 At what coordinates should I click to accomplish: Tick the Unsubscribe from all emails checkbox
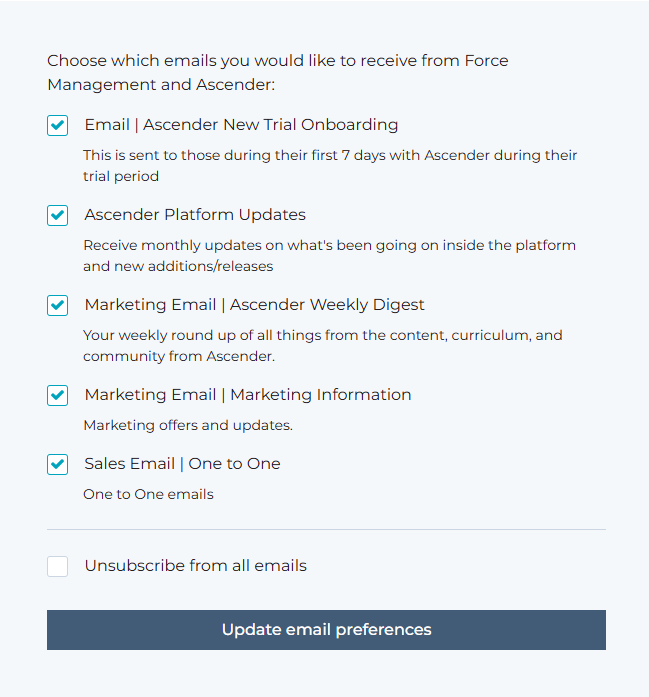(57, 567)
